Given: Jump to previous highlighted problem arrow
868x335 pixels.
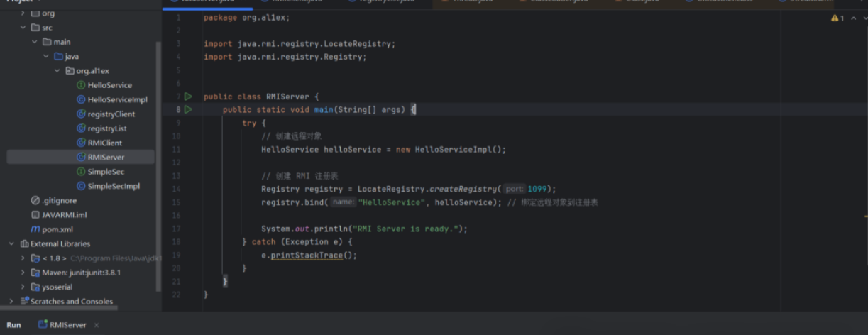Looking at the screenshot, I should pyautogui.click(x=853, y=18).
